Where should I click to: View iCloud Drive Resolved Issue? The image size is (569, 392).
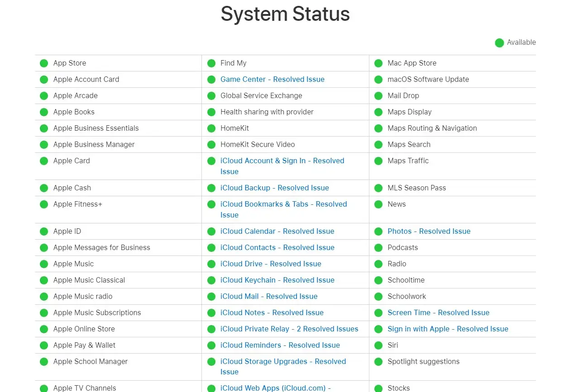(271, 264)
